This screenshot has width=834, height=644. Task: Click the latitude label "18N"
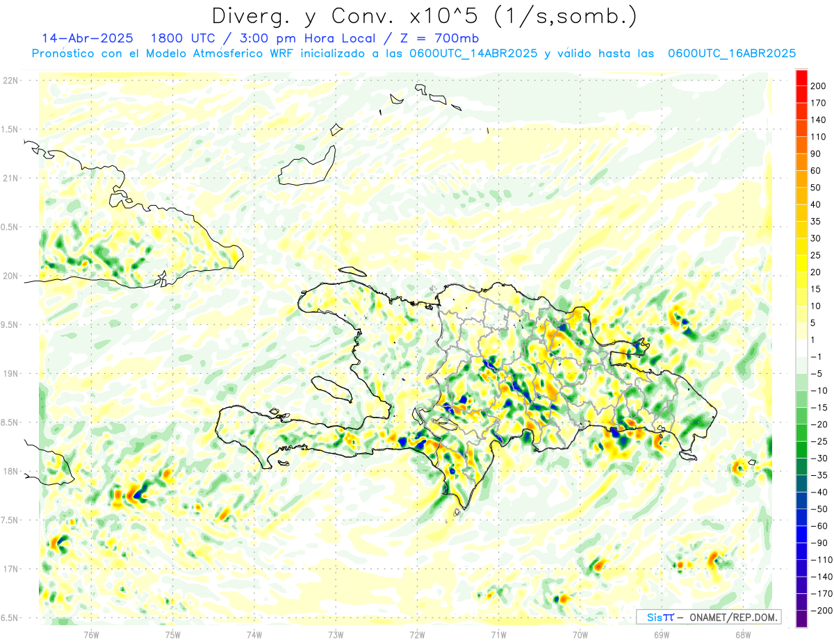click(11, 471)
